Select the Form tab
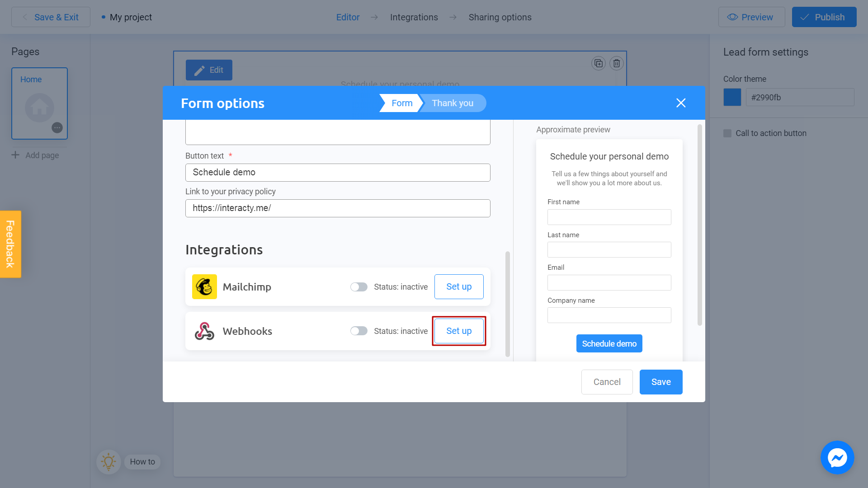 click(401, 103)
